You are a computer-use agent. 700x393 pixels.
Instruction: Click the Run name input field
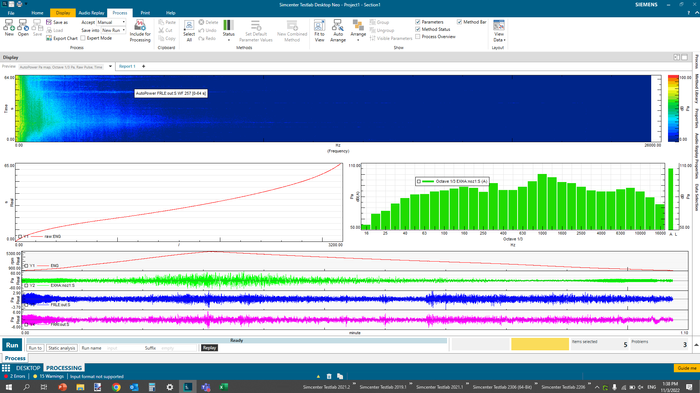click(x=124, y=348)
